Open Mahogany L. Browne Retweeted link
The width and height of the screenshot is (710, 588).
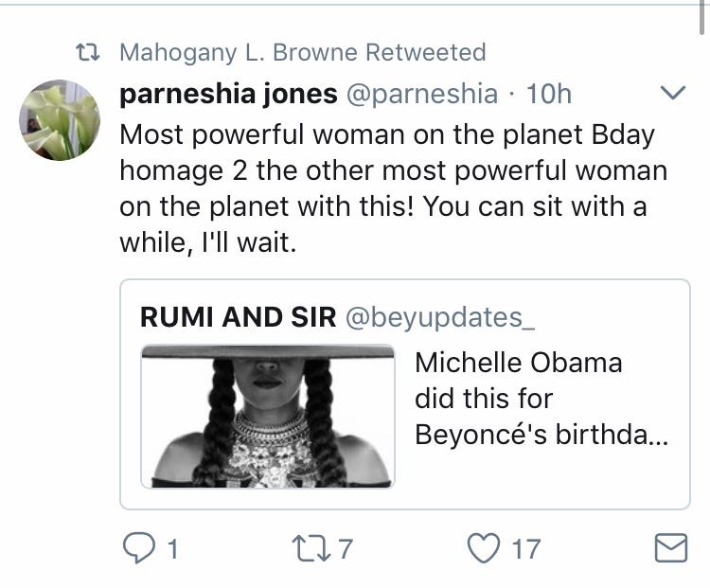pyautogui.click(x=303, y=52)
